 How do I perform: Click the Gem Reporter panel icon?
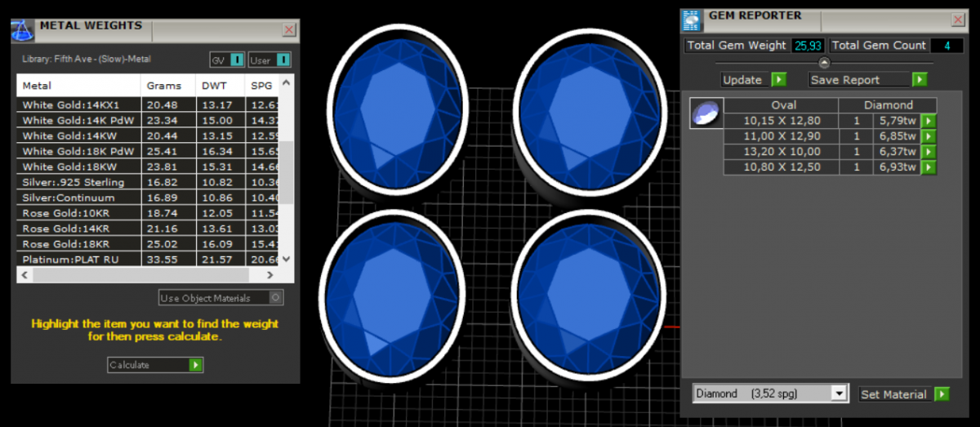coord(692,20)
